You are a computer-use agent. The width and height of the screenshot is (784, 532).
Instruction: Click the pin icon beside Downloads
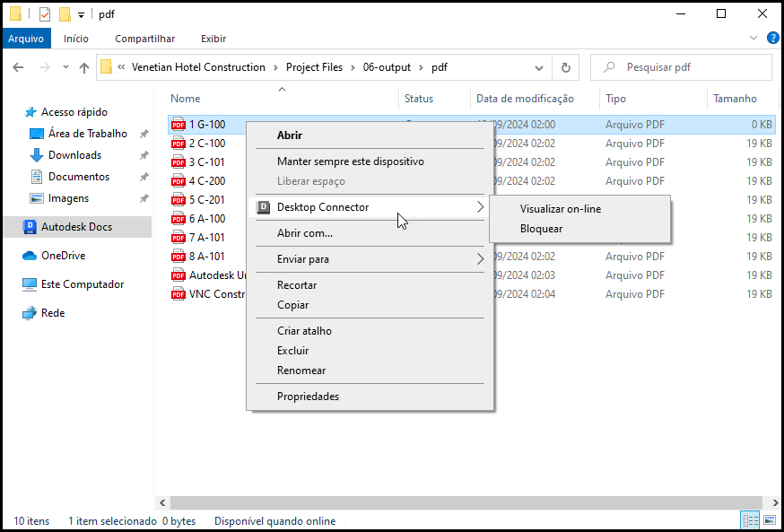[x=144, y=155]
